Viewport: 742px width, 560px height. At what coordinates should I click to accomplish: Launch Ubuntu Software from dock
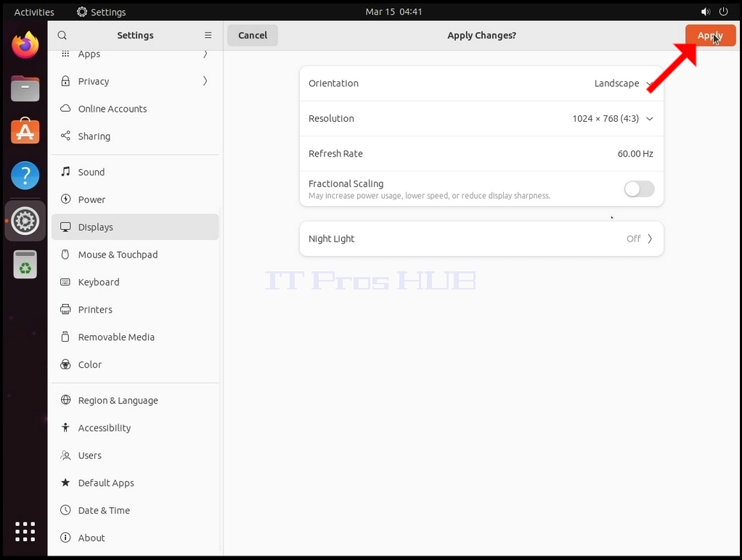25,131
